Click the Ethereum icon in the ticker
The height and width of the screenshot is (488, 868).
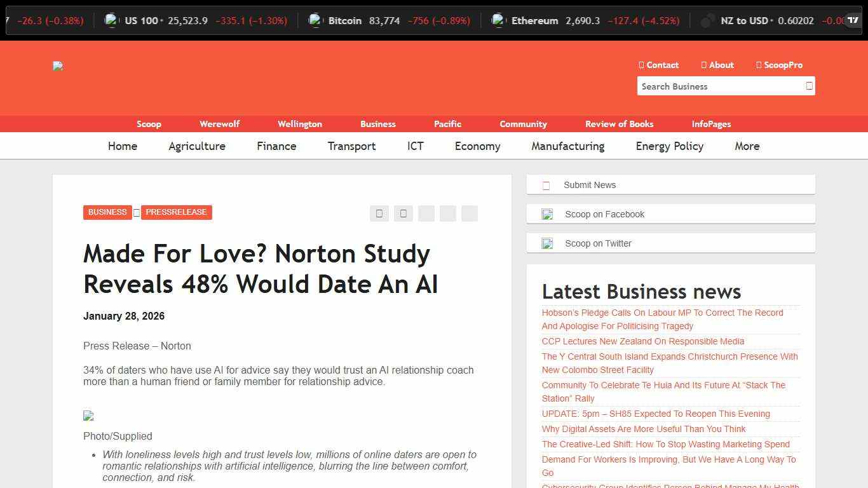498,20
